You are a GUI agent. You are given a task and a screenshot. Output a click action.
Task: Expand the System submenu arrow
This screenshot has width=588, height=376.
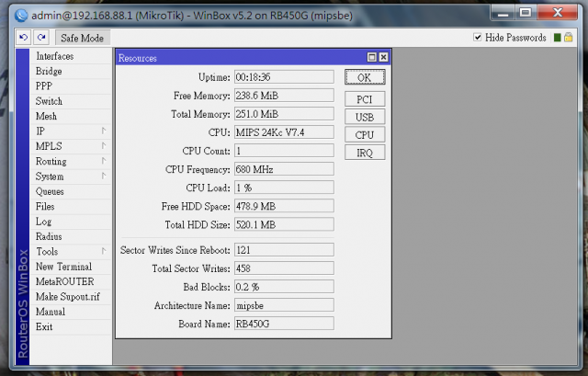click(104, 176)
